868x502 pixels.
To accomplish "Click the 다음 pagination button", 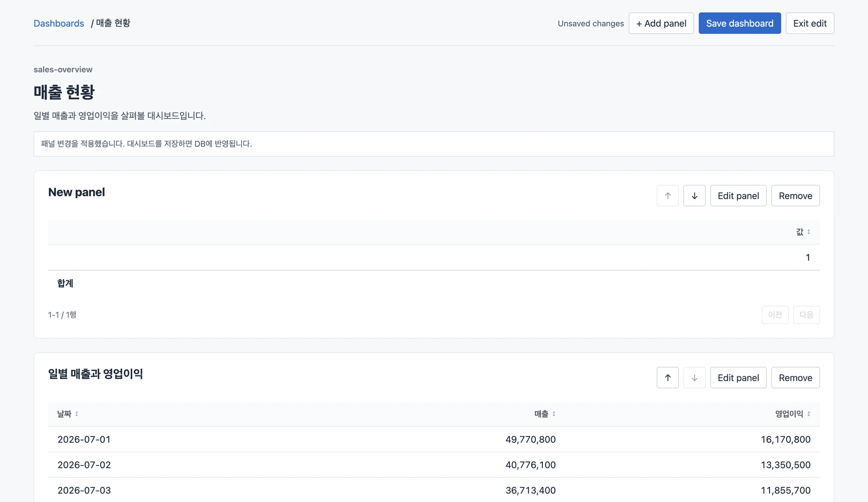I will click(806, 315).
